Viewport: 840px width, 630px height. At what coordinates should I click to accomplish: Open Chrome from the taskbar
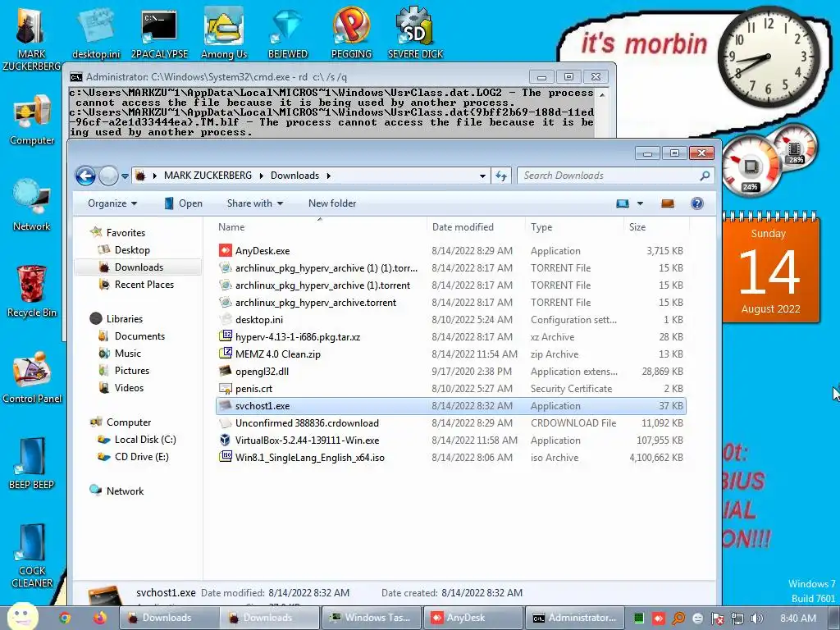65,618
